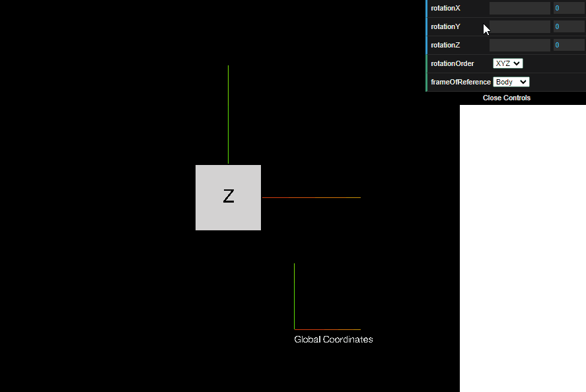Click the rotationZ slider track

click(x=519, y=45)
